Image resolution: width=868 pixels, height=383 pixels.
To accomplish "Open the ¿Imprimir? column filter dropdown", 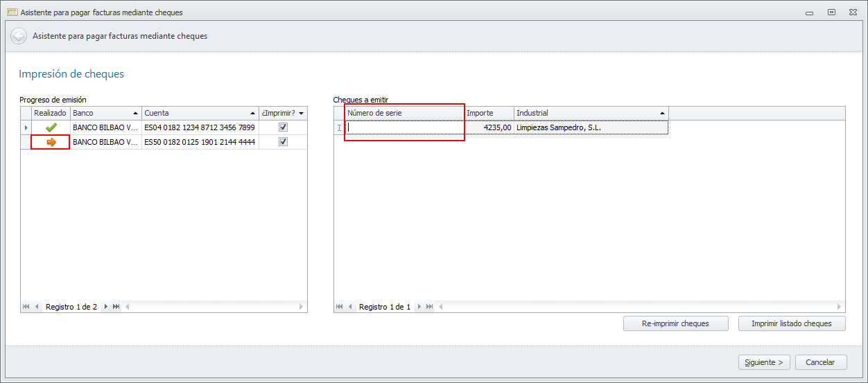I will point(302,113).
